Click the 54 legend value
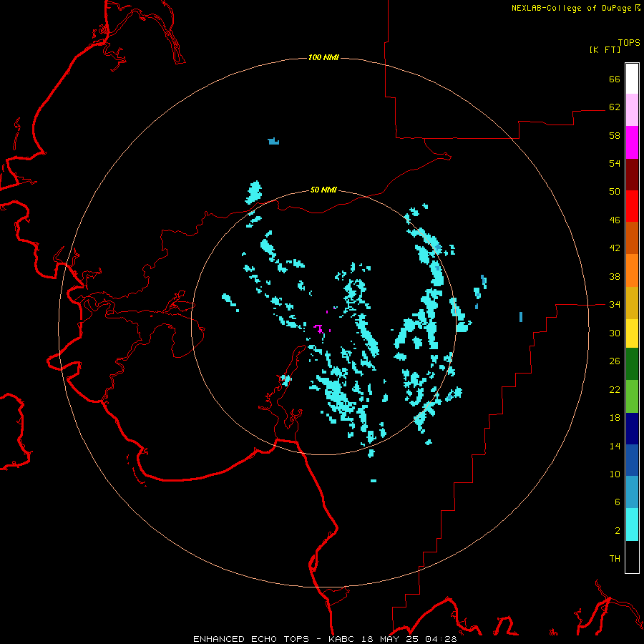This screenshot has width=644, height=644. (x=615, y=163)
